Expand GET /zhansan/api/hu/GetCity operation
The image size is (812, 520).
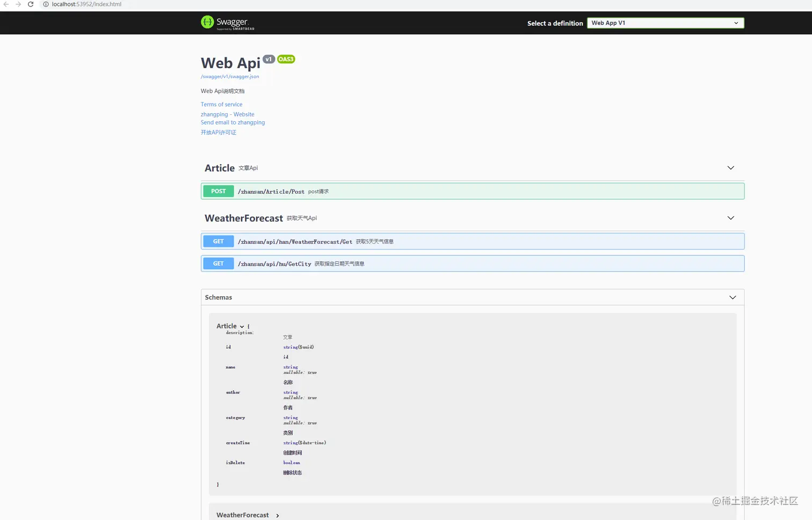473,263
